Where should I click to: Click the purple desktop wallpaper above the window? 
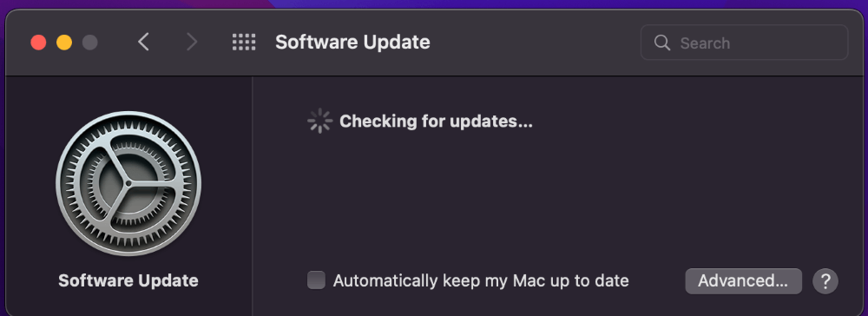(x=554, y=3)
